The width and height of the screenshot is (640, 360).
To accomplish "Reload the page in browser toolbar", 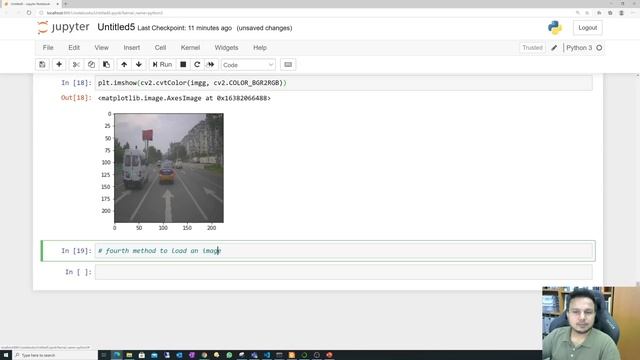I will [29, 13].
